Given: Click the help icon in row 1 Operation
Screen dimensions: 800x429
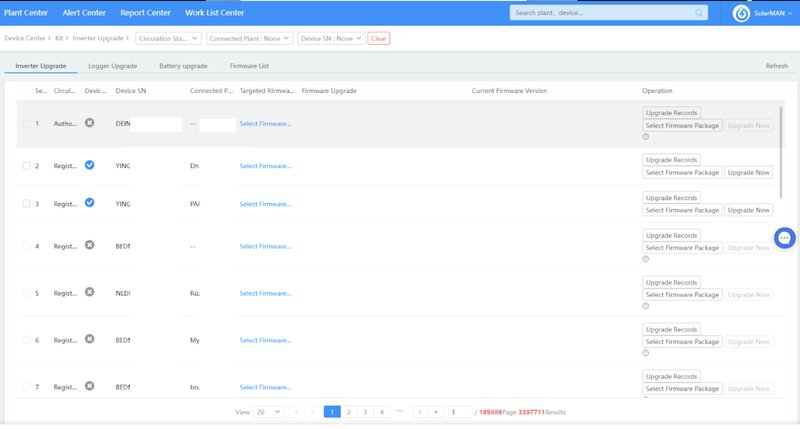Looking at the screenshot, I should 646,137.
